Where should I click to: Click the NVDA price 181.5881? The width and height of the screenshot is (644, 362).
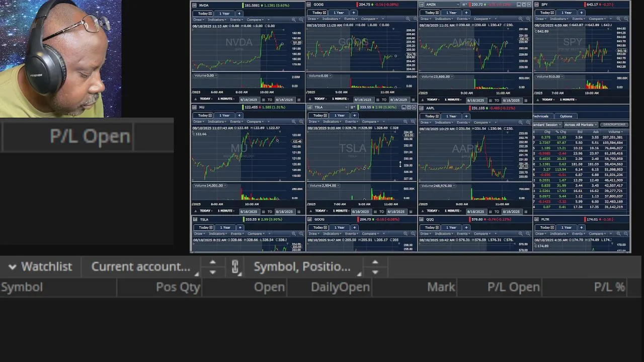click(x=253, y=6)
